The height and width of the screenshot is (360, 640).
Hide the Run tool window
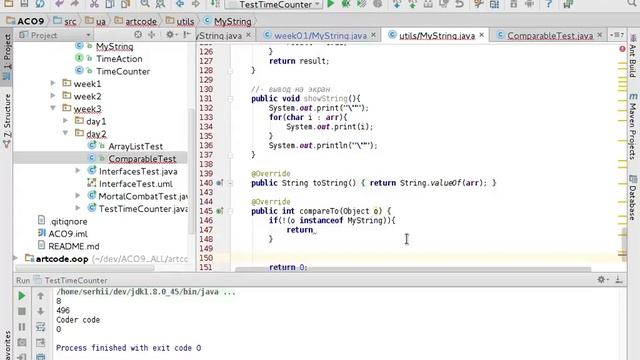pos(619,280)
